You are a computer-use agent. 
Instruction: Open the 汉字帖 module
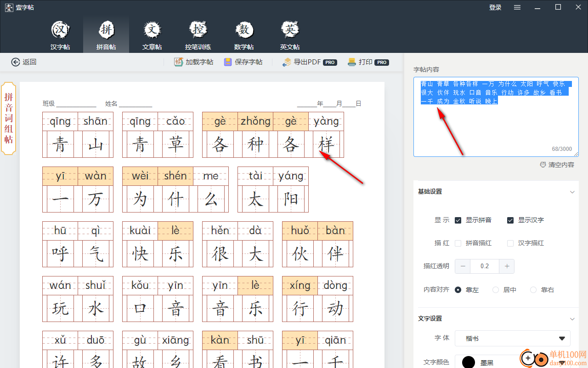pyautogui.click(x=60, y=35)
